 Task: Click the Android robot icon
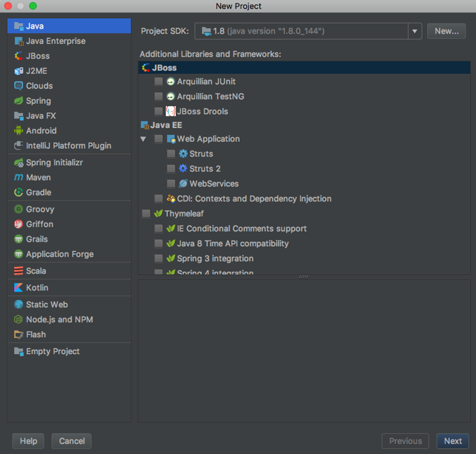coord(19,131)
